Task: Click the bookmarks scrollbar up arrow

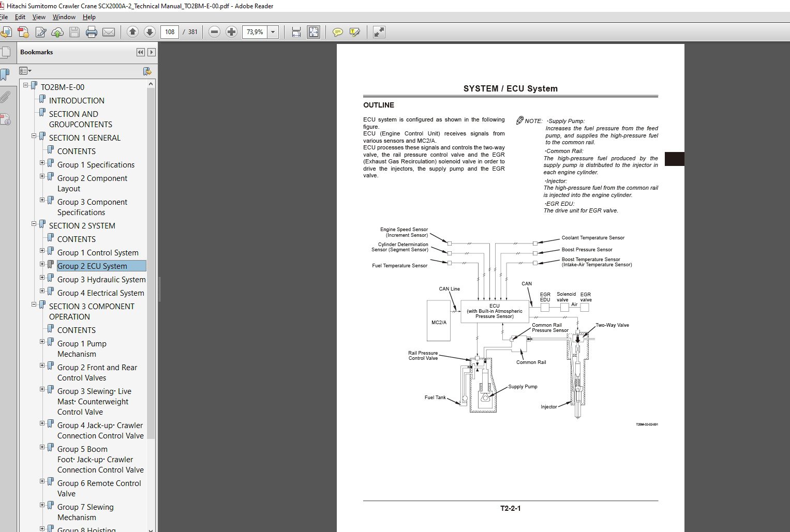Action: [x=151, y=84]
